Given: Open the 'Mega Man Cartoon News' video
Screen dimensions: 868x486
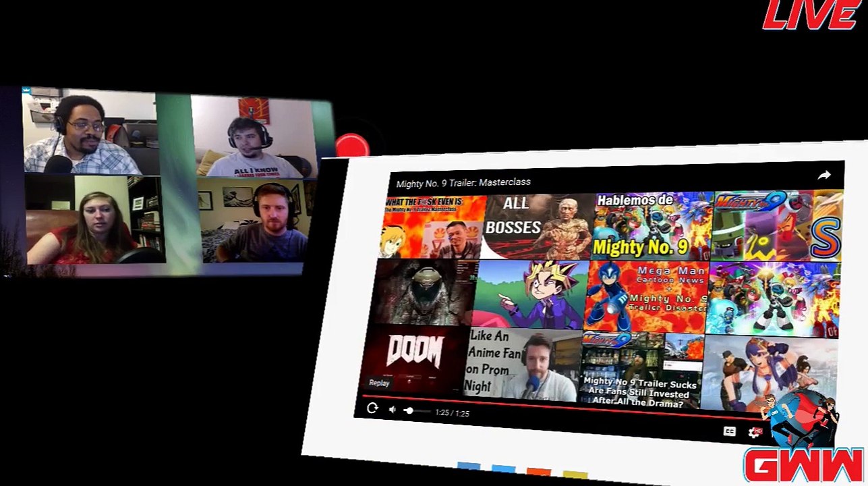Looking at the screenshot, I should (x=647, y=297).
